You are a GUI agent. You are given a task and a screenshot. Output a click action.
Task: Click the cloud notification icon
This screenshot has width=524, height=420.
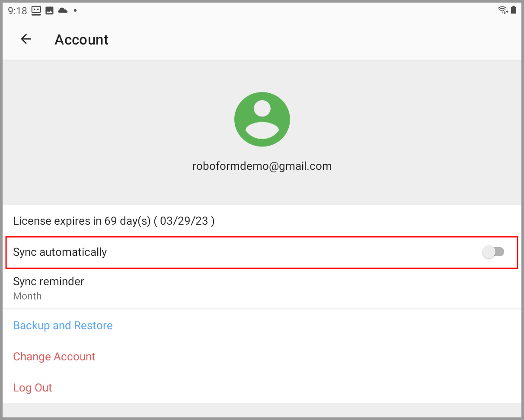pos(62,10)
